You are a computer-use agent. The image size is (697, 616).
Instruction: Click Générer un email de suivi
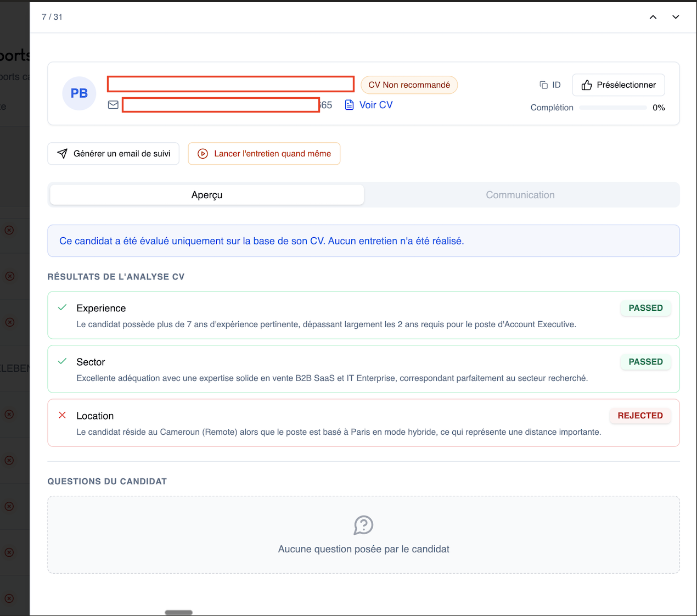click(x=113, y=154)
